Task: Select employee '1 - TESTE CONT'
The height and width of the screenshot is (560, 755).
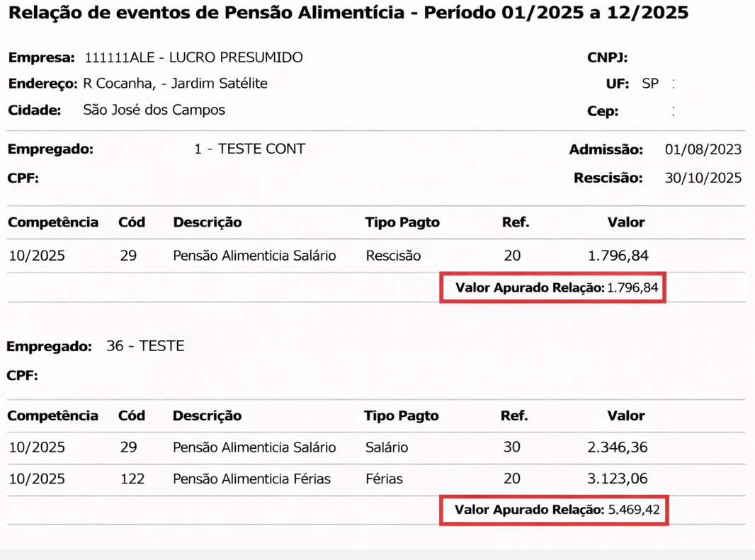Action: pos(249,149)
